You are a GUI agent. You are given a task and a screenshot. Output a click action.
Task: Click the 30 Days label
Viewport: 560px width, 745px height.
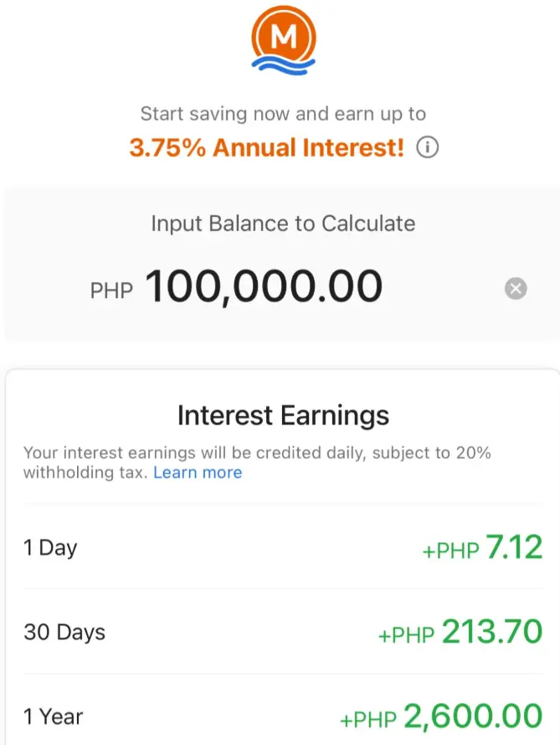tap(64, 632)
